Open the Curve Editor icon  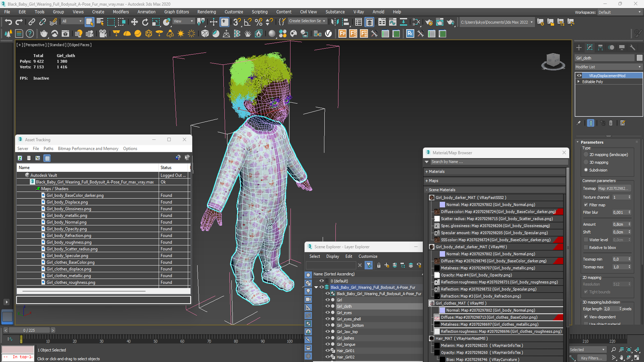coord(392,22)
